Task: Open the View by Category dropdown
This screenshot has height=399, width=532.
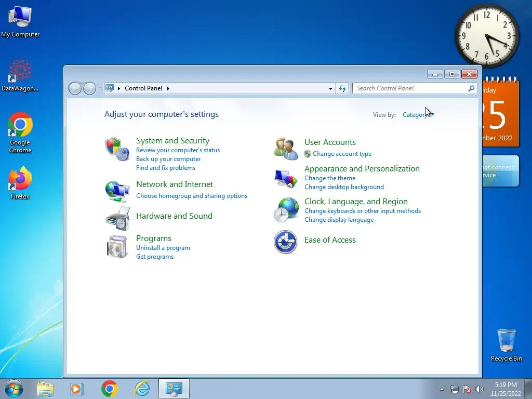Action: 418,115
